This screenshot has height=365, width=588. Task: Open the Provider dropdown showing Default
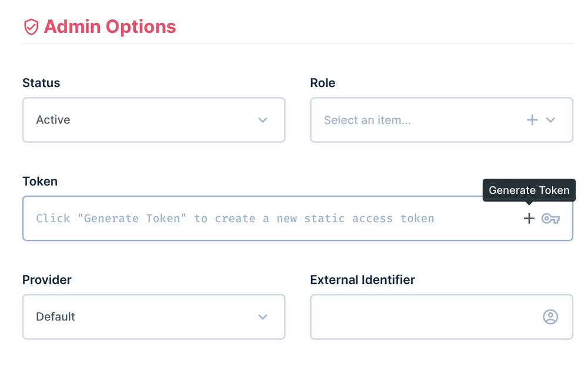coord(141,317)
